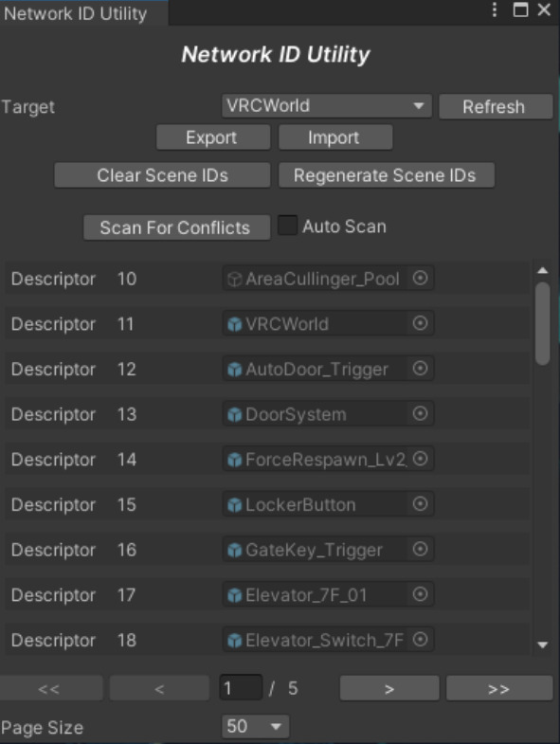
Task: Enable the Auto Scan checkbox
Action: (287, 226)
